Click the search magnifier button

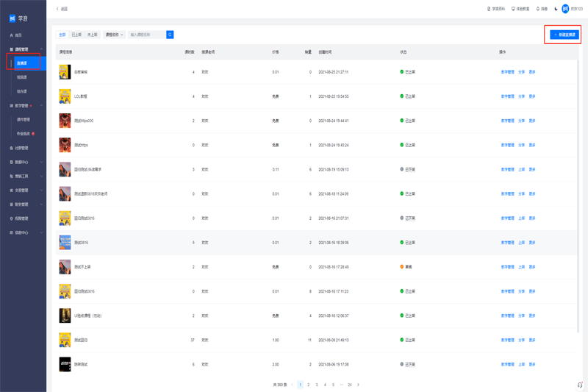click(x=170, y=35)
